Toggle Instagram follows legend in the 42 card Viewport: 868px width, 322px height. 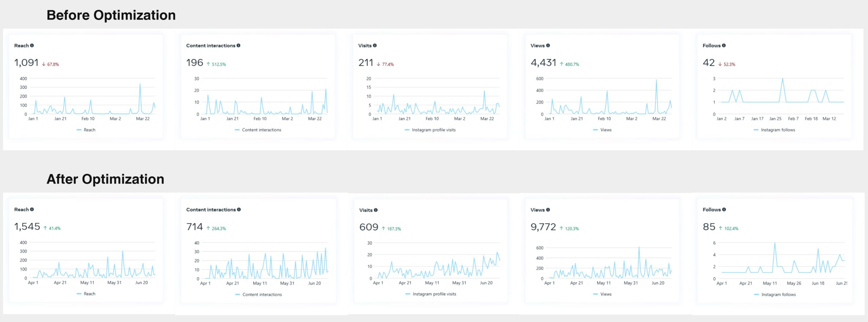[x=774, y=130]
